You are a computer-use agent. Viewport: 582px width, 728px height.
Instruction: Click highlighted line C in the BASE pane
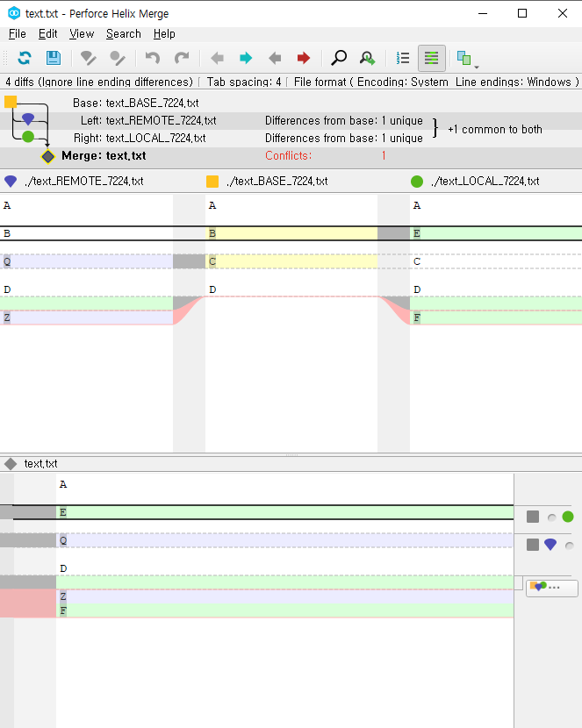291,261
